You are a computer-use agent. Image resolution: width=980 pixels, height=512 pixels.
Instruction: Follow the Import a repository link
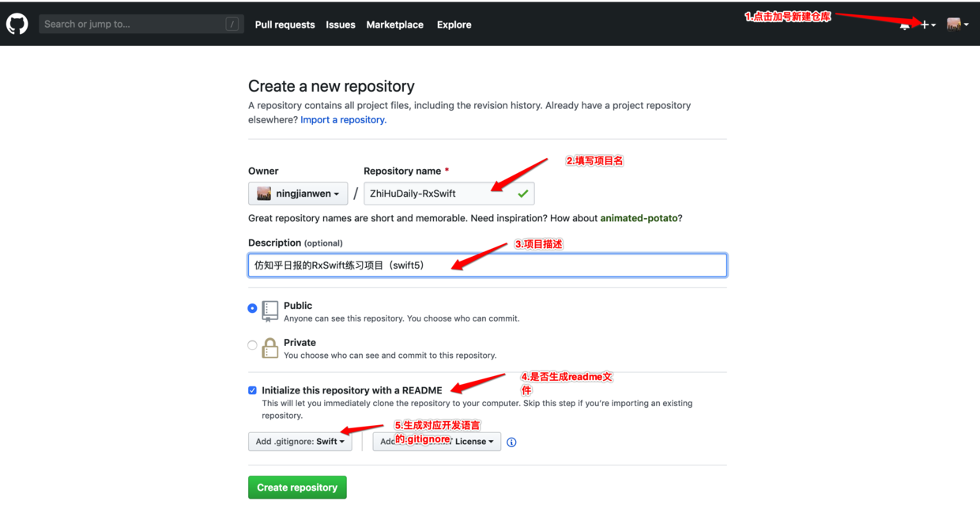coord(343,120)
